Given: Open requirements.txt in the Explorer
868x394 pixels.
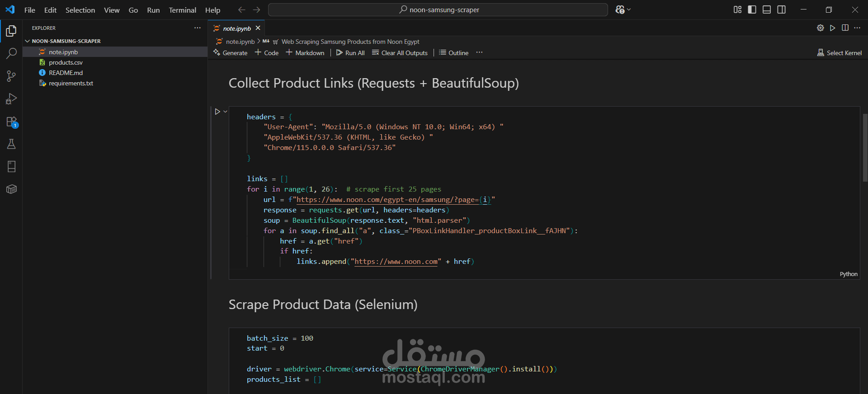Looking at the screenshot, I should pos(115,83).
